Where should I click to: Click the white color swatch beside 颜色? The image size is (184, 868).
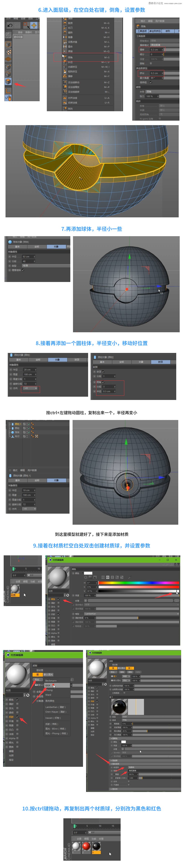[x=88, y=573]
